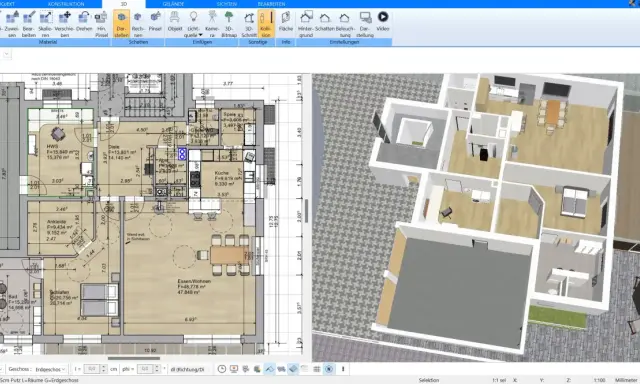
Task: Click the grid icon in bottom toolbar
Action: tap(317, 369)
